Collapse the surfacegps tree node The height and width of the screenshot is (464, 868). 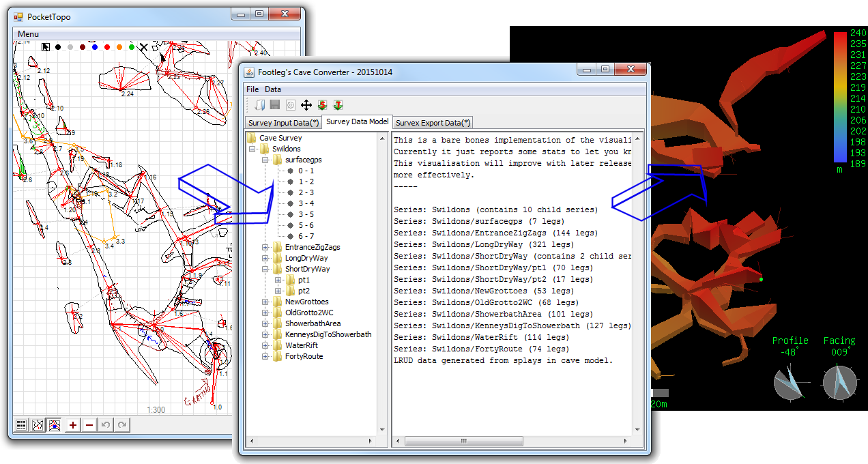pos(265,160)
